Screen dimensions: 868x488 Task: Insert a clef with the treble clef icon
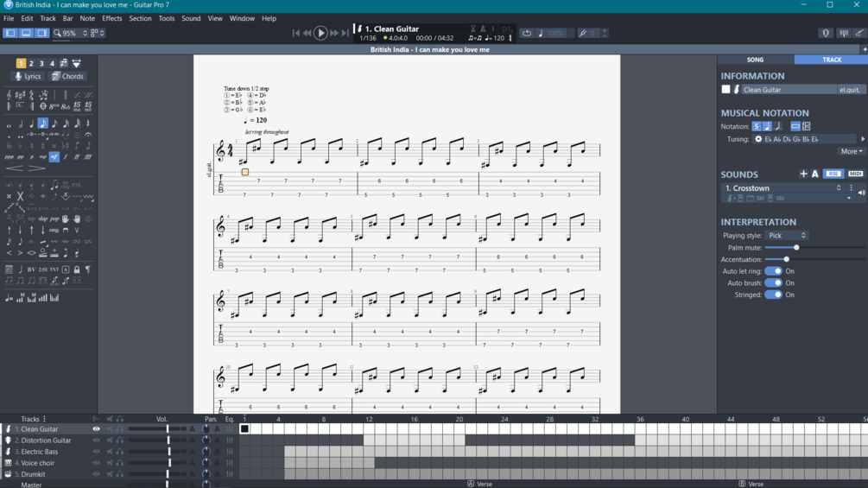tap(9, 95)
